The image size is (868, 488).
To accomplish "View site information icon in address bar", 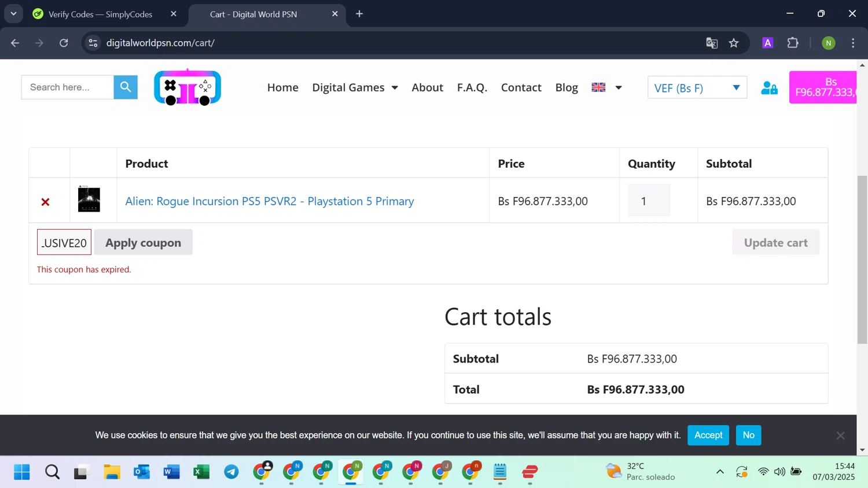I will [93, 43].
